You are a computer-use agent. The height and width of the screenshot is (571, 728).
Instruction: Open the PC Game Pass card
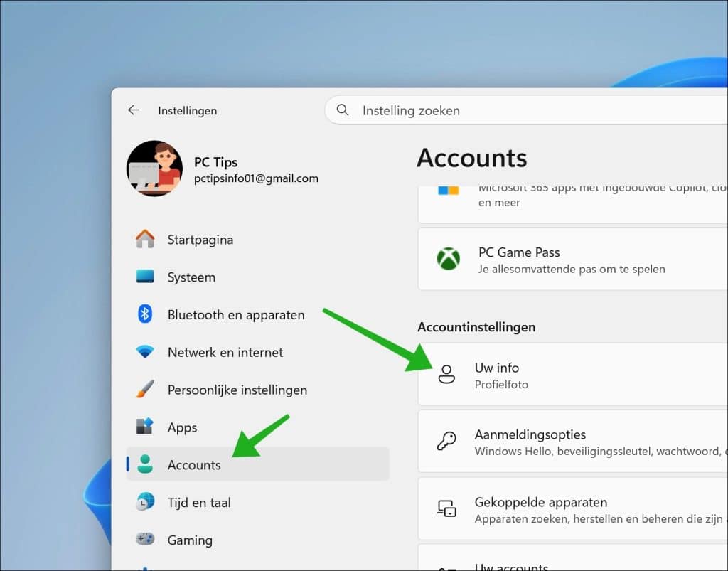[x=573, y=259]
